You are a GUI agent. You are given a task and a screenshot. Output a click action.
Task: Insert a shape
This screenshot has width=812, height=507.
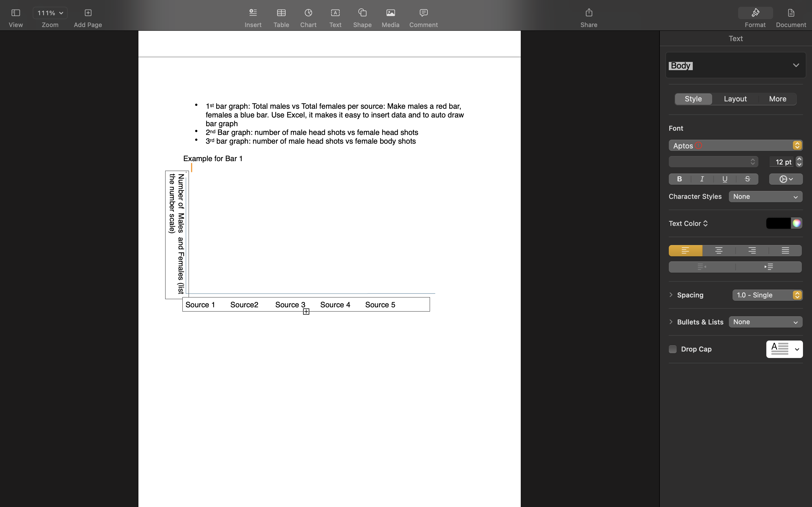point(362,16)
